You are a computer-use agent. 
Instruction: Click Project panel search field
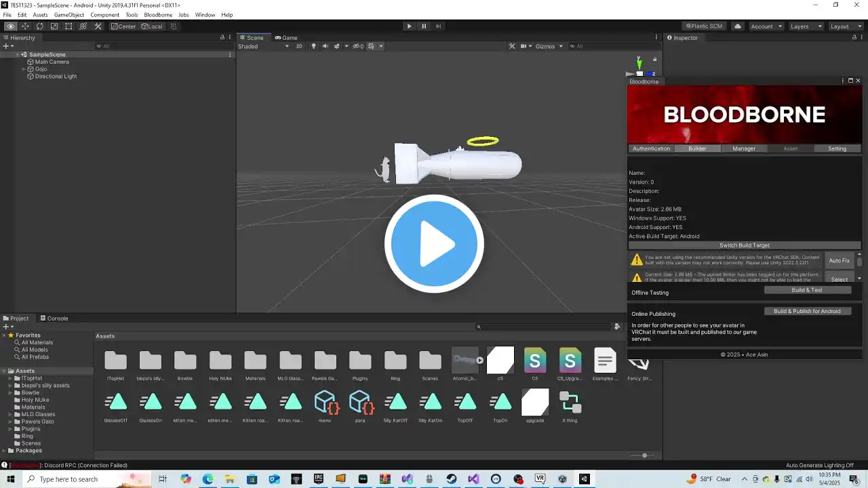point(542,327)
